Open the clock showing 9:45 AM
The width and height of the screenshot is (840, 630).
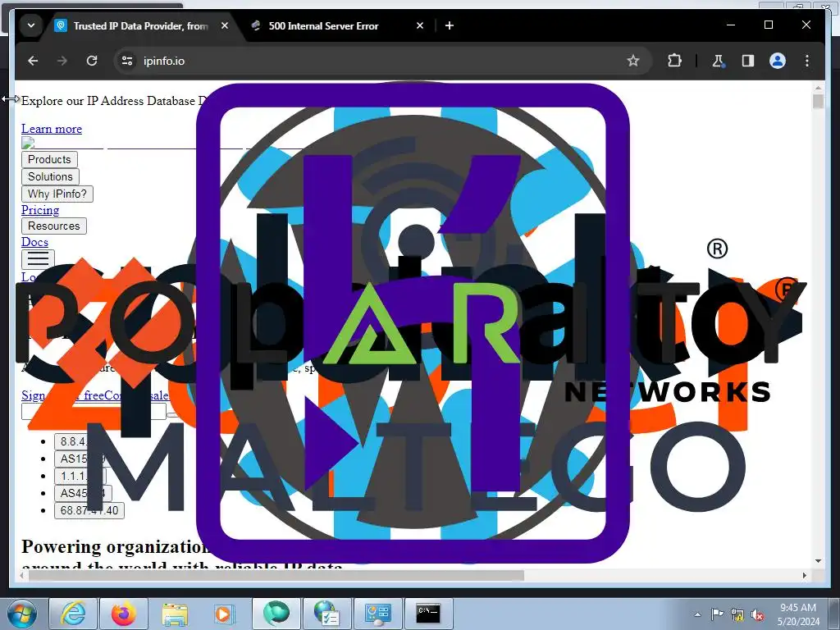798,614
